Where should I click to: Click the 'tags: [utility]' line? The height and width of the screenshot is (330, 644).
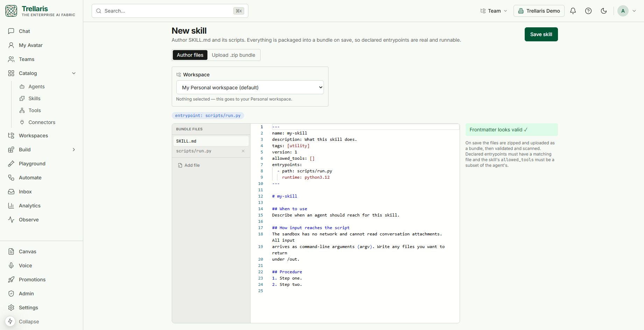(291, 146)
